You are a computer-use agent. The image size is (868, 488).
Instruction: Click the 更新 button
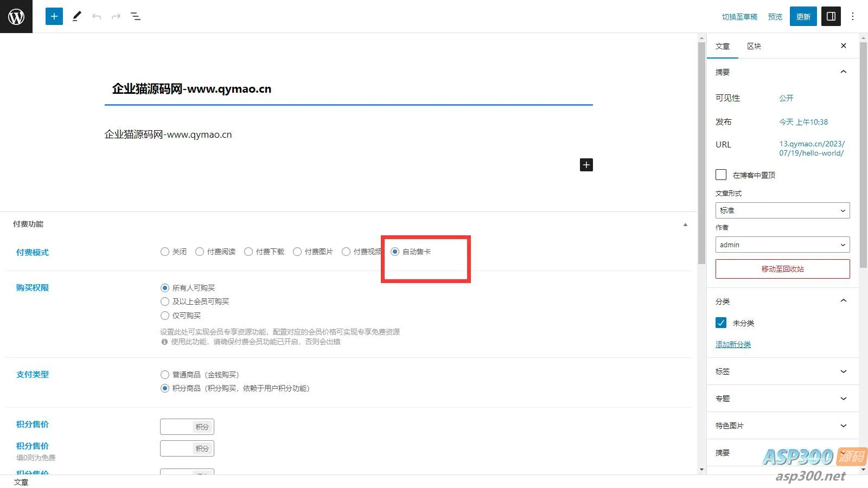[803, 17]
